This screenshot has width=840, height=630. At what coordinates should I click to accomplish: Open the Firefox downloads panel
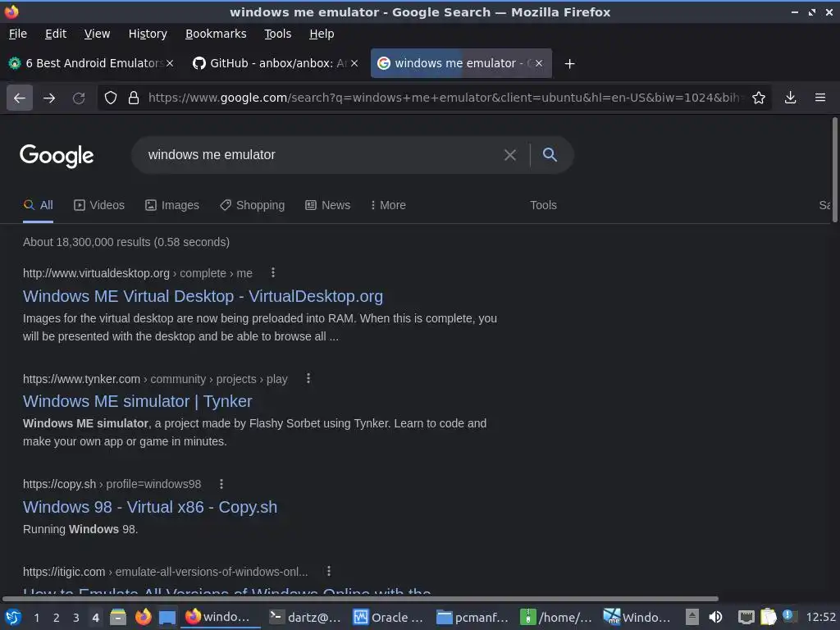tap(790, 98)
